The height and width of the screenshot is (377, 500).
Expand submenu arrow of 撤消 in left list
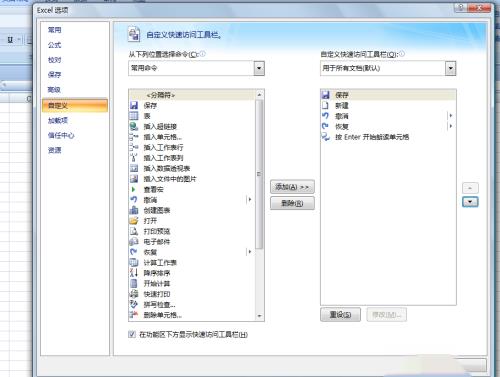coord(250,200)
